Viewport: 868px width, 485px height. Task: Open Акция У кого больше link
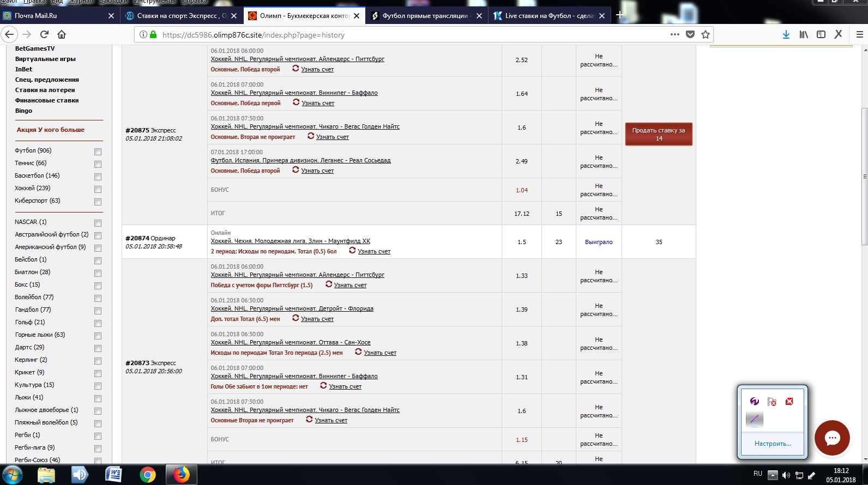click(51, 130)
